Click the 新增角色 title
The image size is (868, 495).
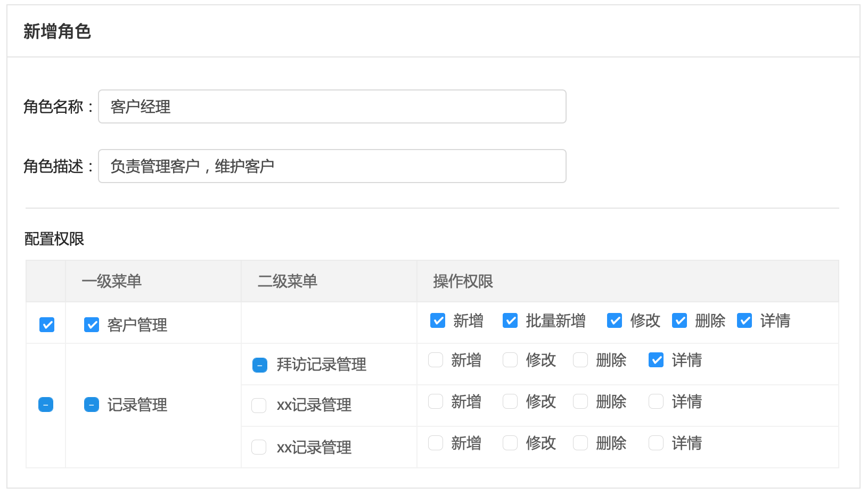pos(57,31)
